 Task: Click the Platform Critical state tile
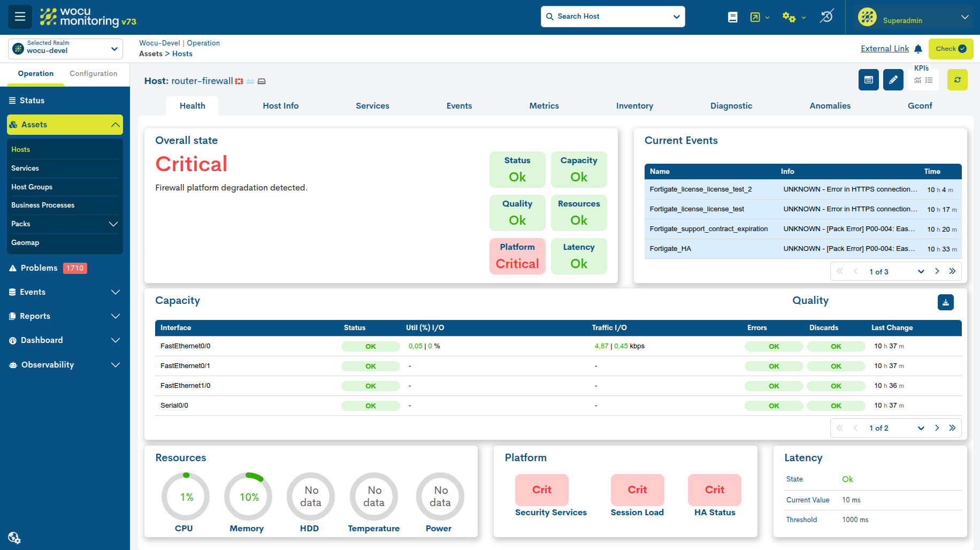(x=517, y=256)
